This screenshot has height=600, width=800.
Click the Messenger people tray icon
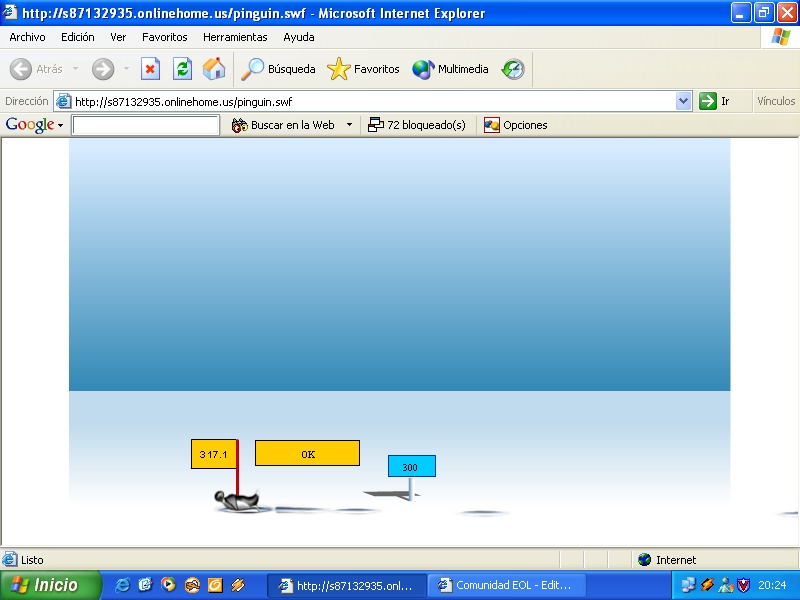tap(725, 585)
